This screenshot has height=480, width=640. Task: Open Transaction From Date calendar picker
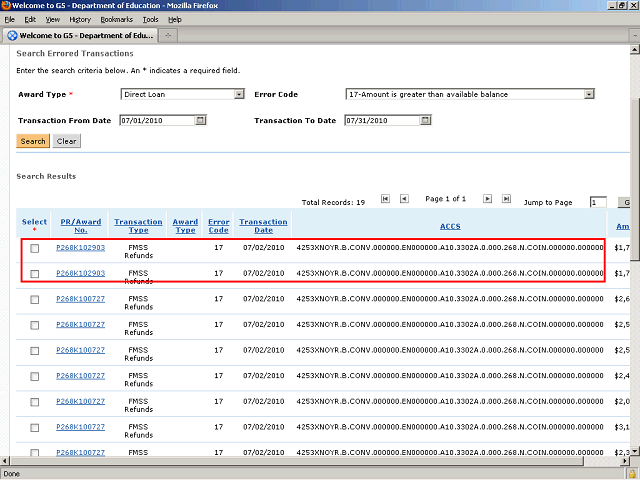(200, 120)
